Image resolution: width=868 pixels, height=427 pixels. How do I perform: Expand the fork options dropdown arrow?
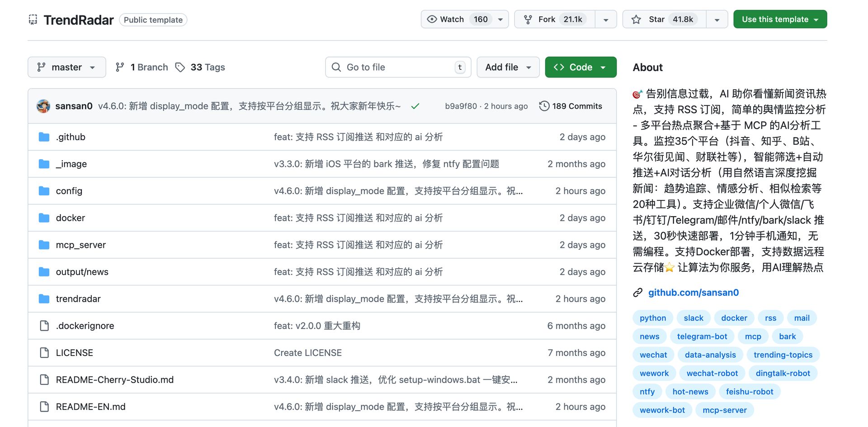(x=606, y=19)
